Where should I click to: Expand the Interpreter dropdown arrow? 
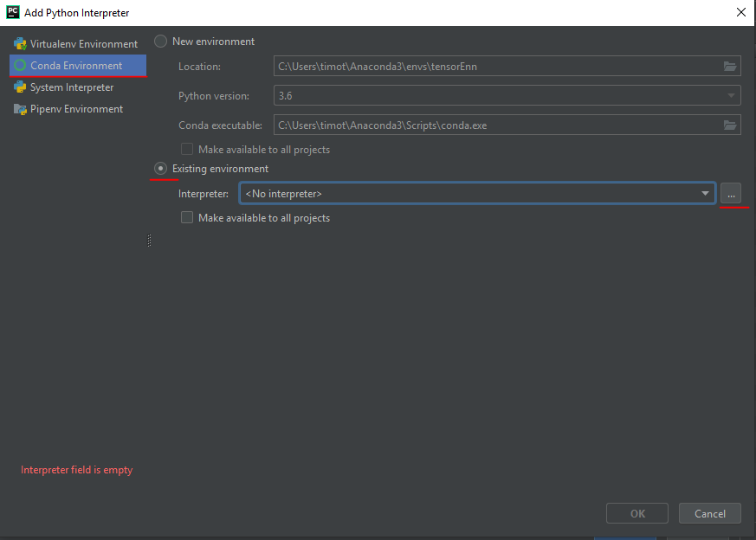coord(705,194)
